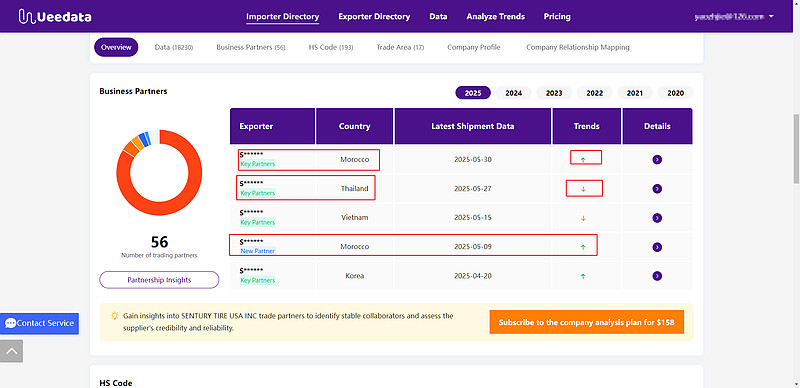Click shipment date 2025-04-20

click(473, 276)
